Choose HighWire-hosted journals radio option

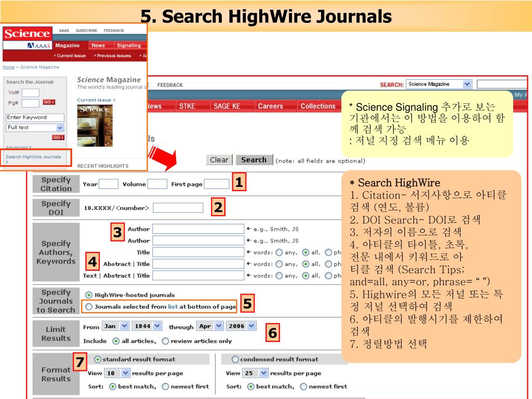89,295
